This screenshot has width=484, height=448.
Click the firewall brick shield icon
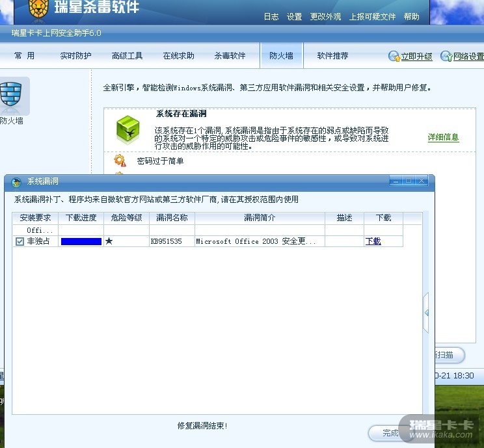(11, 96)
